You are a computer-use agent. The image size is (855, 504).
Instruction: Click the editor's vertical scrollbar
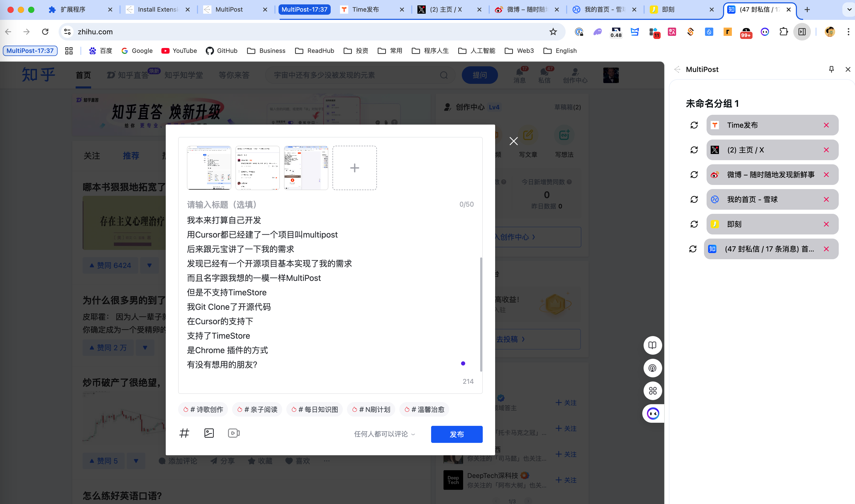481,314
